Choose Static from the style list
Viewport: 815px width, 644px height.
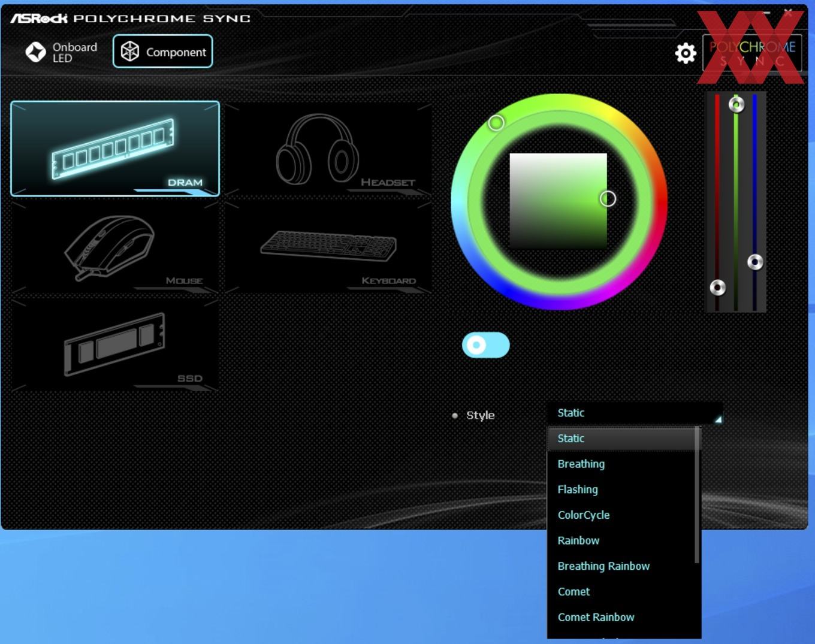621,439
